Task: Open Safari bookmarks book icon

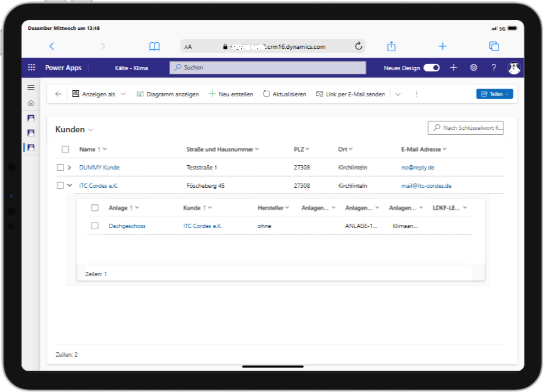Action: point(154,46)
